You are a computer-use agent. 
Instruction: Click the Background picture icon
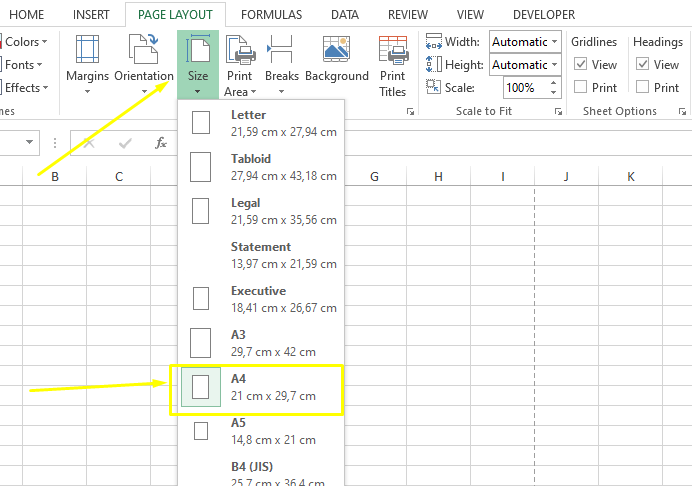coord(336,49)
